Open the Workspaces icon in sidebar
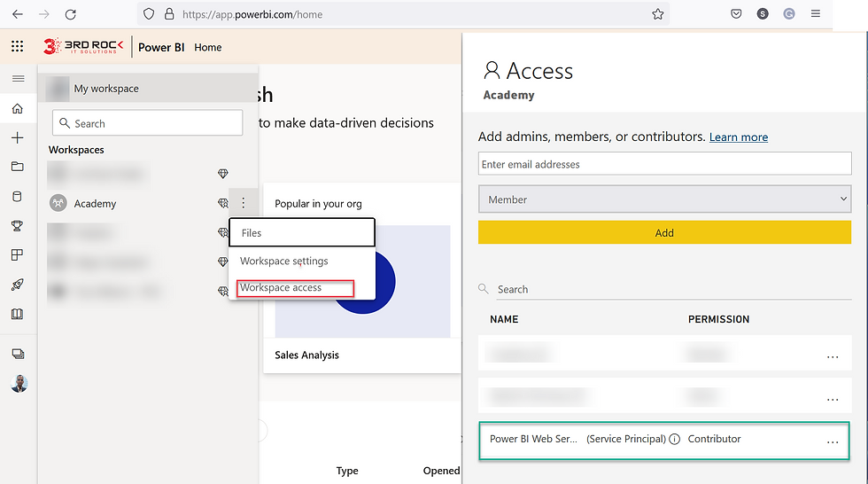Screen dimensions: 868x484 point(18,354)
